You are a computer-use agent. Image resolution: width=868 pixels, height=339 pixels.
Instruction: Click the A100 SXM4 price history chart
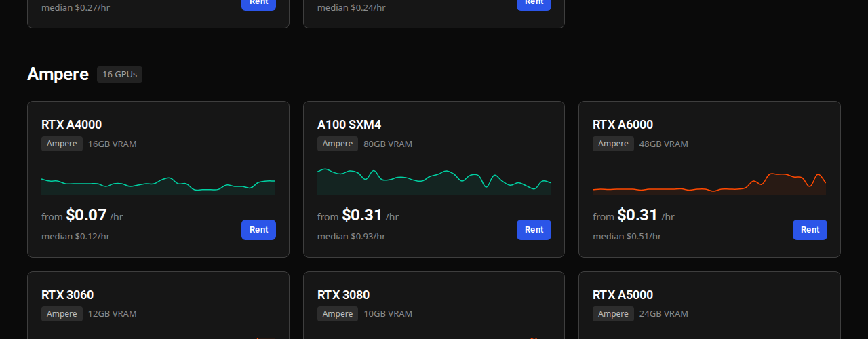click(434, 180)
